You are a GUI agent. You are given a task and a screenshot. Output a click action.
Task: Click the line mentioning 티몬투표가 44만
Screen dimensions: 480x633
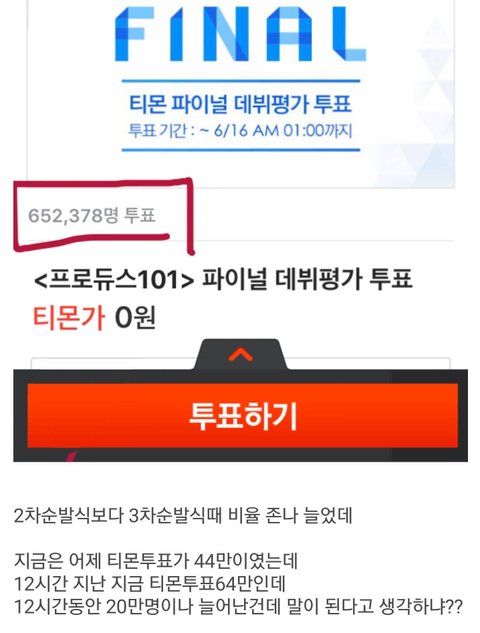click(156, 561)
